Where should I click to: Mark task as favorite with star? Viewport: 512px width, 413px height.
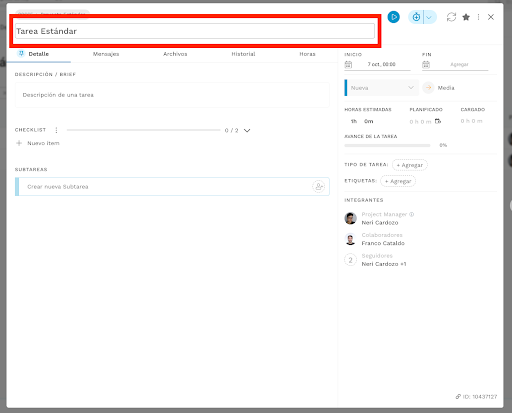pyautogui.click(x=466, y=17)
